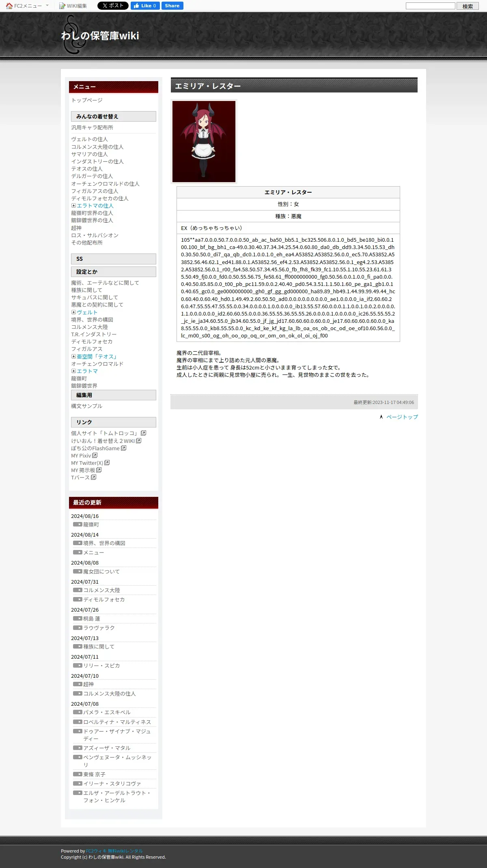Click the character thumbnail image of エミリア
The height and width of the screenshot is (868, 487).
[204, 142]
